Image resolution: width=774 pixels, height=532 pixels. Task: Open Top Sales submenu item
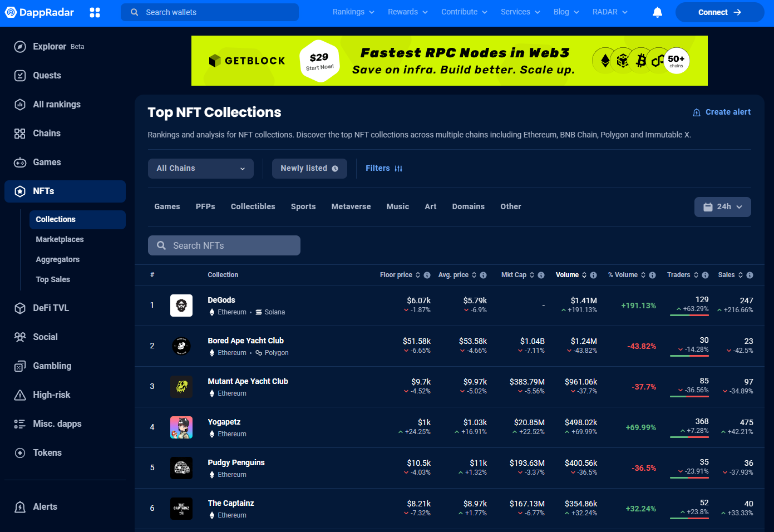pos(53,279)
